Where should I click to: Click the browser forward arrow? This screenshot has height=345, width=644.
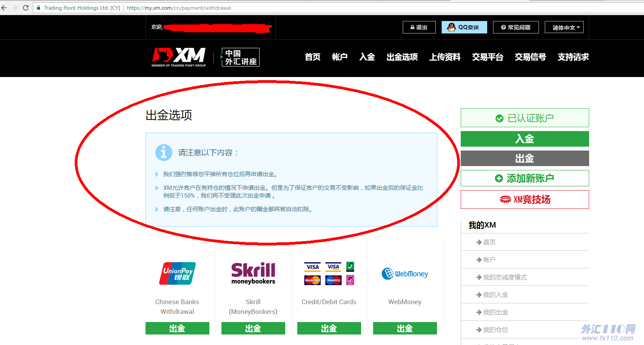point(15,8)
